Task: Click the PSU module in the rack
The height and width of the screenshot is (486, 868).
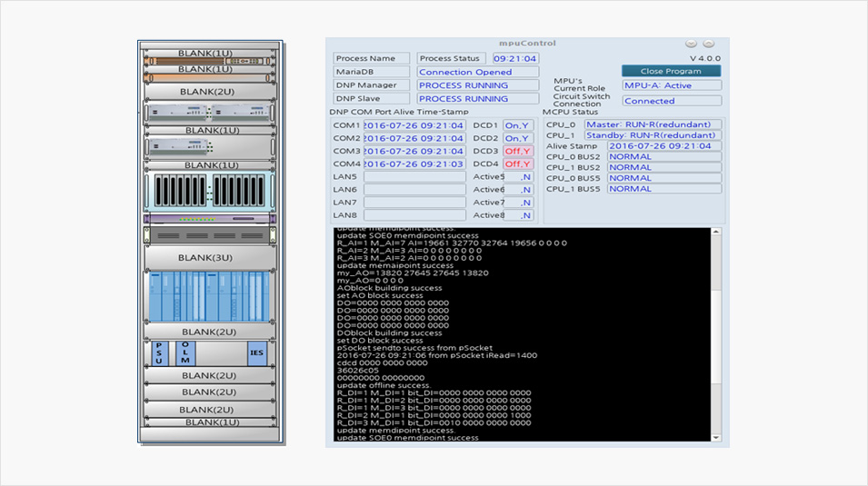Action: [159, 353]
